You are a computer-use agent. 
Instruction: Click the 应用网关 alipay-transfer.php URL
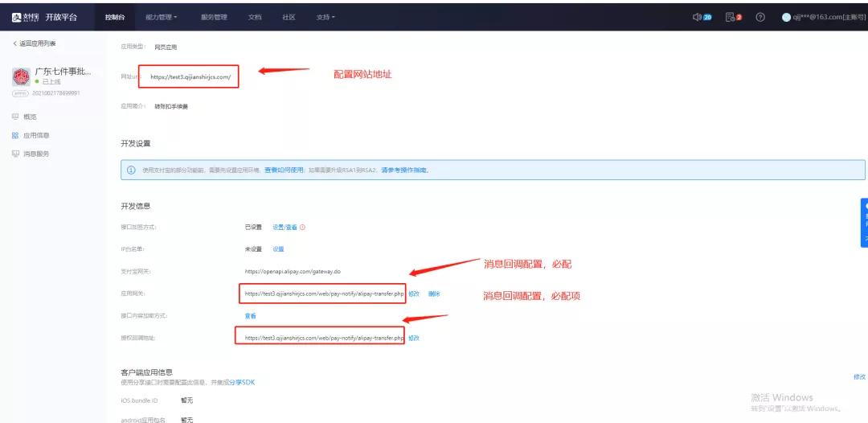pos(325,294)
